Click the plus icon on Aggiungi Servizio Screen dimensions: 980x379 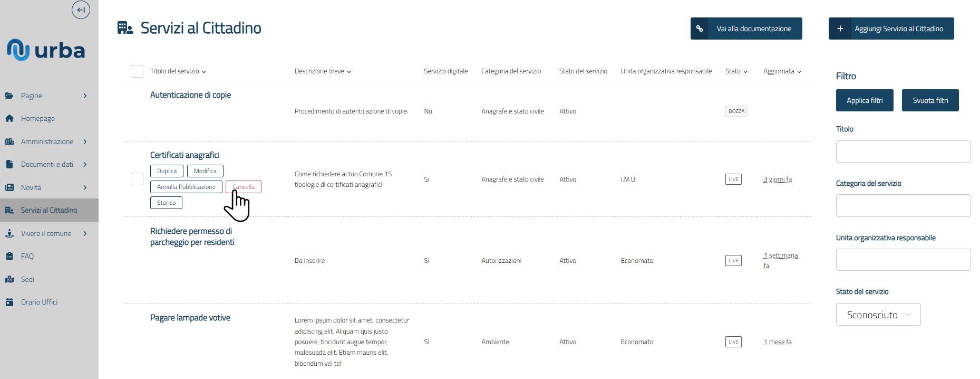(x=840, y=29)
